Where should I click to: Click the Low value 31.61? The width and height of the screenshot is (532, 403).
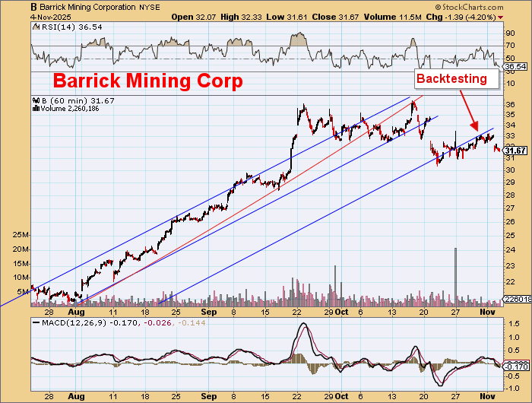coord(297,17)
